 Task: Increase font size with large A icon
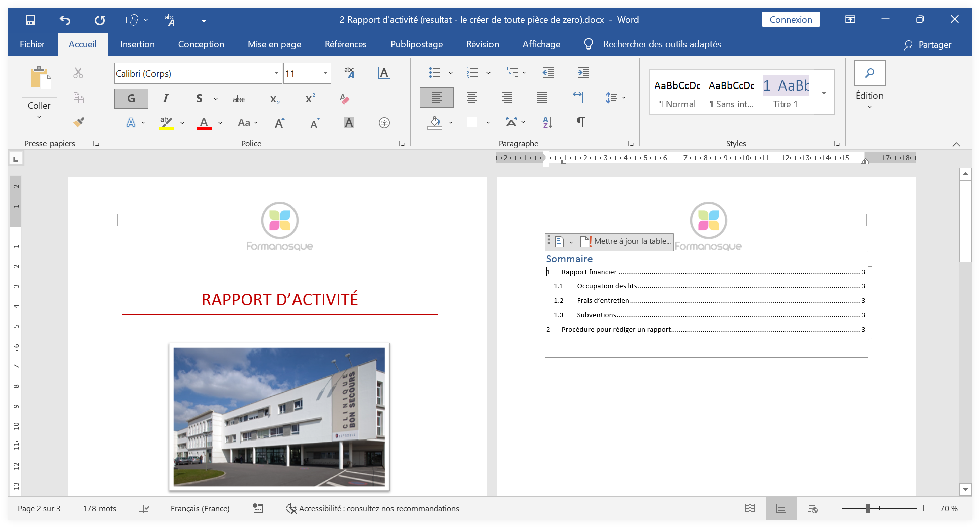point(279,123)
